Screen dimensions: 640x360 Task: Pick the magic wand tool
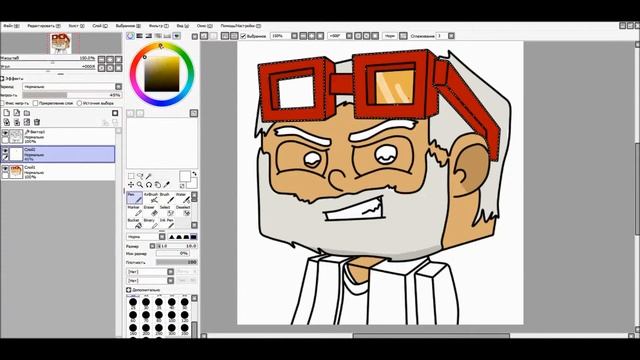149,176
